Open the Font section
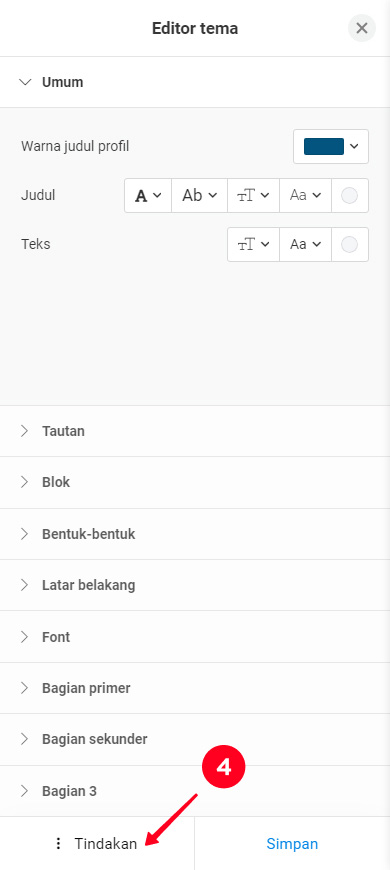The width and height of the screenshot is (390, 870). (195, 636)
